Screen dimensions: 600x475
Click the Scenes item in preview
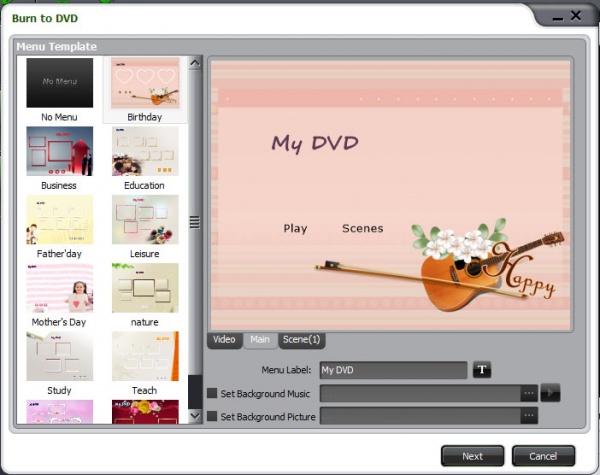point(363,228)
